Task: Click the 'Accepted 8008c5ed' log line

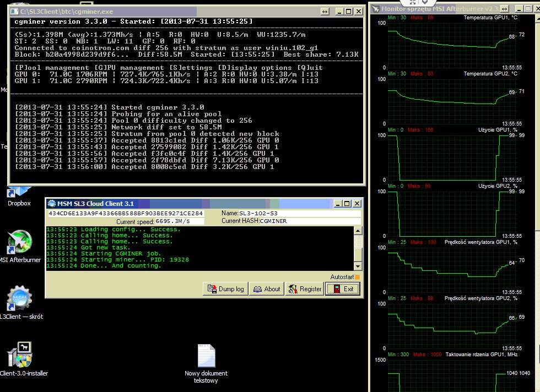Action: click(x=144, y=167)
